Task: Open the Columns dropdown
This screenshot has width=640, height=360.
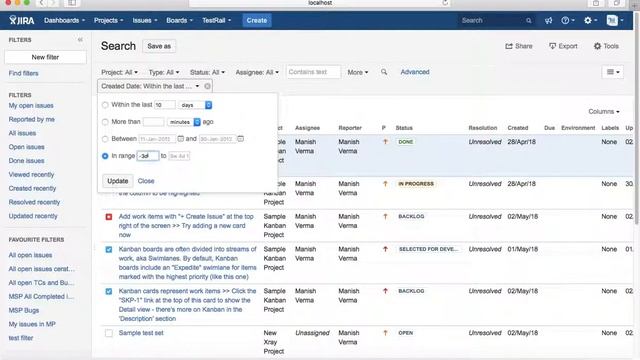Action: 604,111
